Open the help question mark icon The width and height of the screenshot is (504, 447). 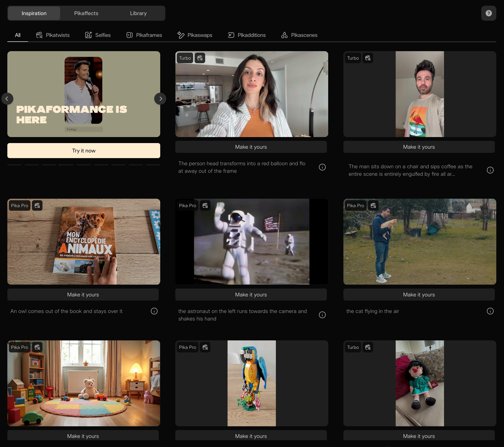tap(488, 13)
